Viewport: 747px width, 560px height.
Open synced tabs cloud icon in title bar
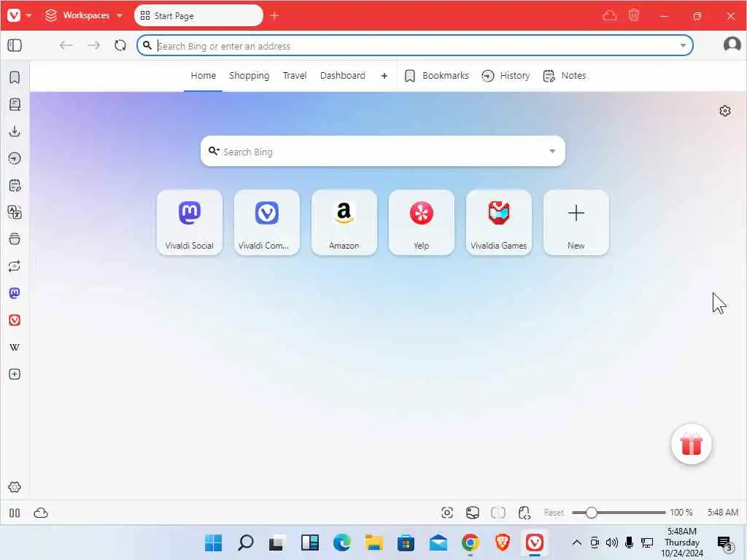[610, 16]
